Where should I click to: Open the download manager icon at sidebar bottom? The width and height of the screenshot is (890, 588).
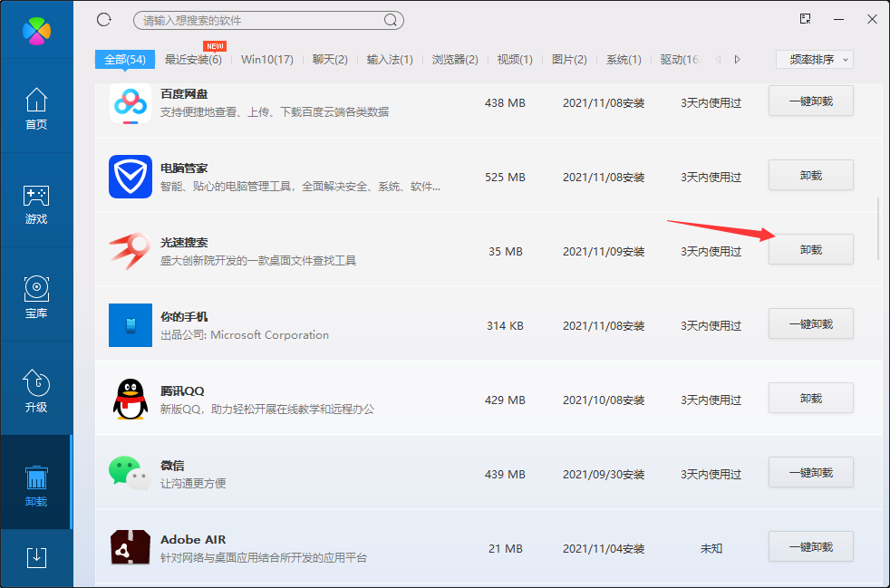click(x=37, y=557)
